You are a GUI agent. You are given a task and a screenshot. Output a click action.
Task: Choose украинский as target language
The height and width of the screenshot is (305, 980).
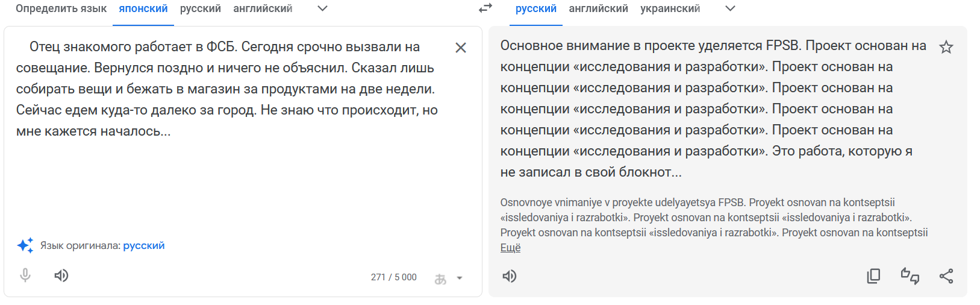pos(670,8)
